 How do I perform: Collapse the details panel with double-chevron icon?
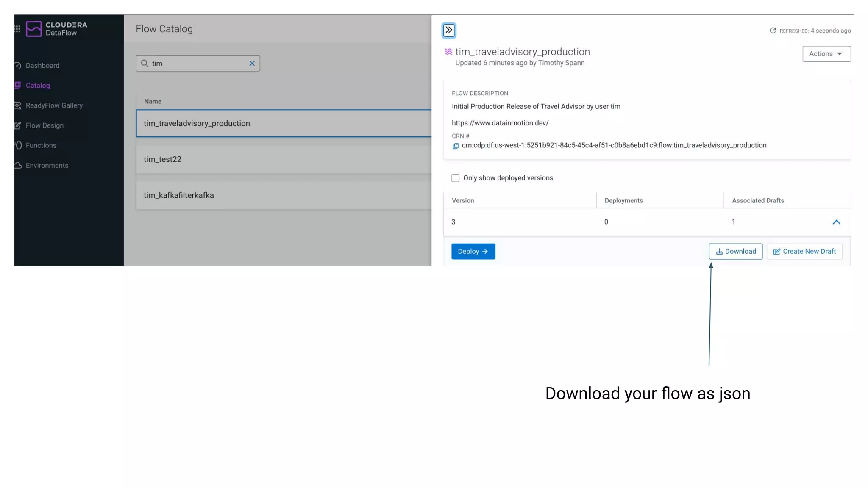449,30
